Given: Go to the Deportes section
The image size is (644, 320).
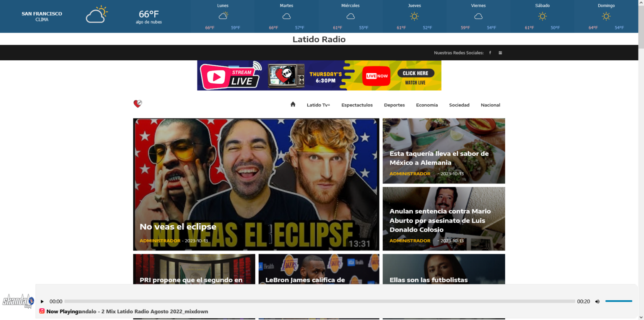Looking at the screenshot, I should coord(395,105).
